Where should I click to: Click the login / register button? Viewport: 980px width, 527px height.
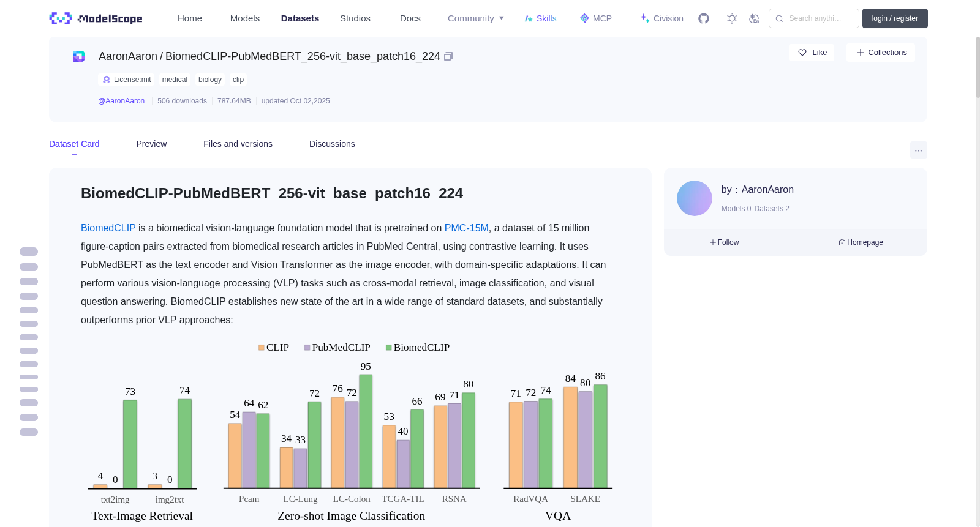tap(895, 18)
